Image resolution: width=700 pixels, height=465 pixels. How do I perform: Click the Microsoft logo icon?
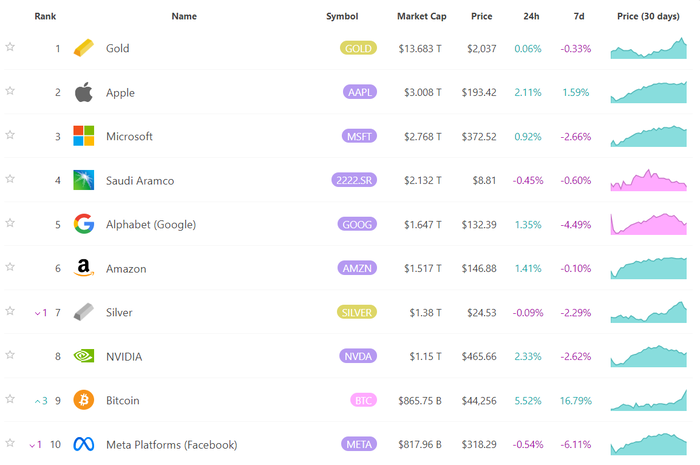83,136
